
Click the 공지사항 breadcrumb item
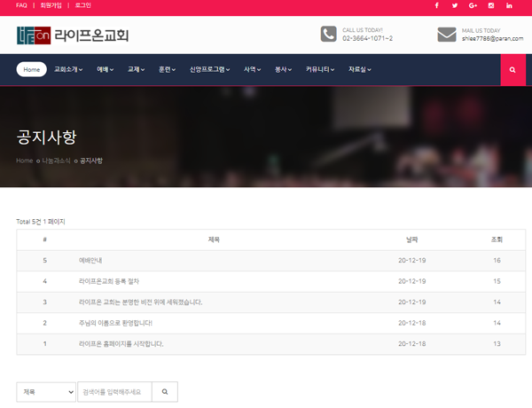(x=91, y=161)
